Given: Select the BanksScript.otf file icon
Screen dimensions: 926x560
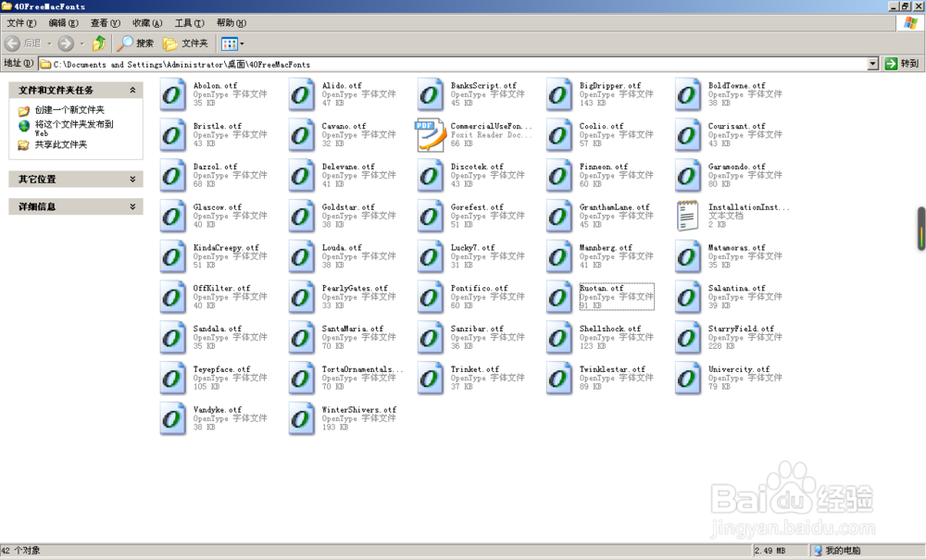Looking at the screenshot, I should (x=430, y=94).
